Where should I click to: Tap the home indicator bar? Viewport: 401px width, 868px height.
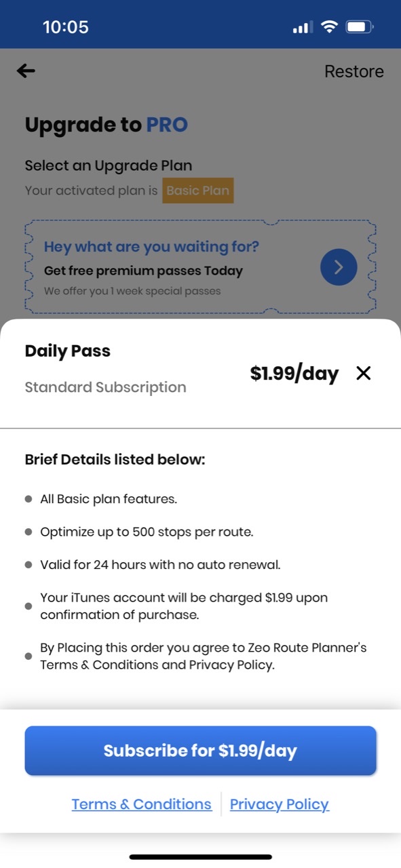(x=200, y=857)
